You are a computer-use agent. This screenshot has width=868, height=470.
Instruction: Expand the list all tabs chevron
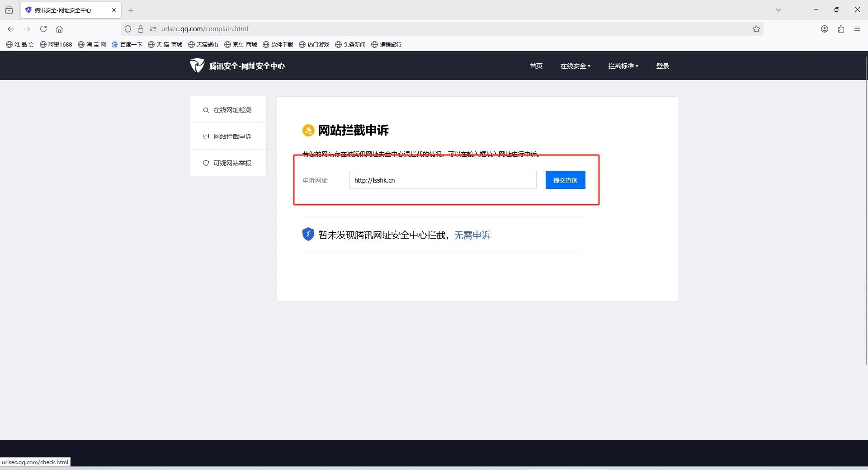pyautogui.click(x=778, y=9)
